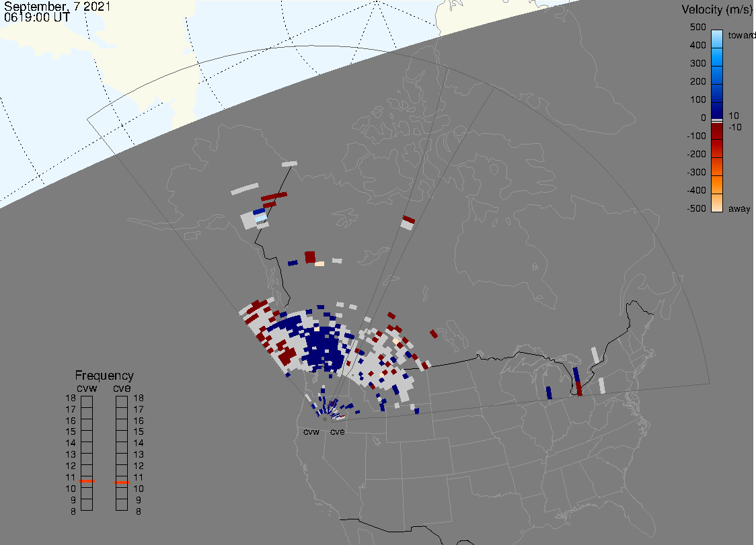Click the "cvw" radar site label on the map
Viewport: 756px width, 545px height.
311,431
